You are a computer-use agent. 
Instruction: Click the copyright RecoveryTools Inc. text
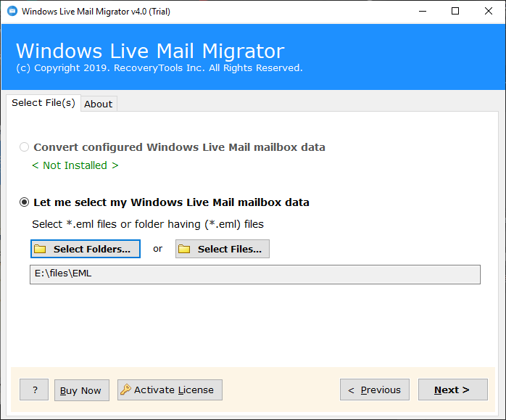tap(159, 68)
